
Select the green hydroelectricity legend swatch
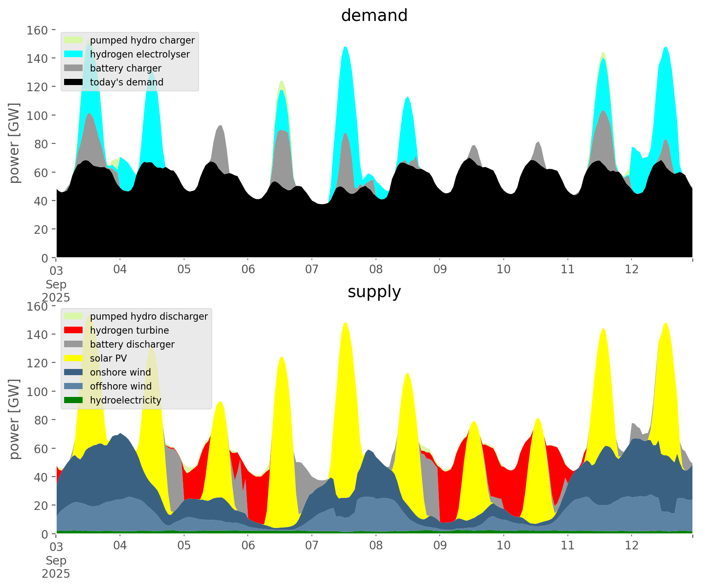[74, 400]
